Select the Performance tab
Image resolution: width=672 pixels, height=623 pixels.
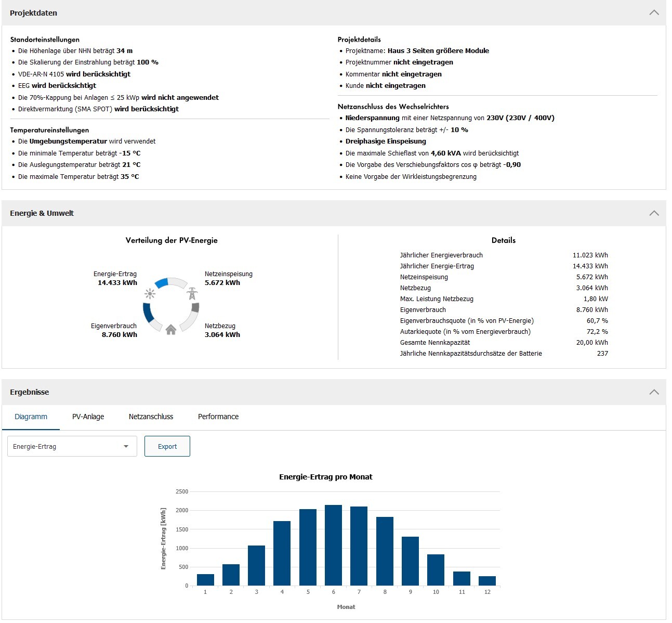tap(218, 417)
